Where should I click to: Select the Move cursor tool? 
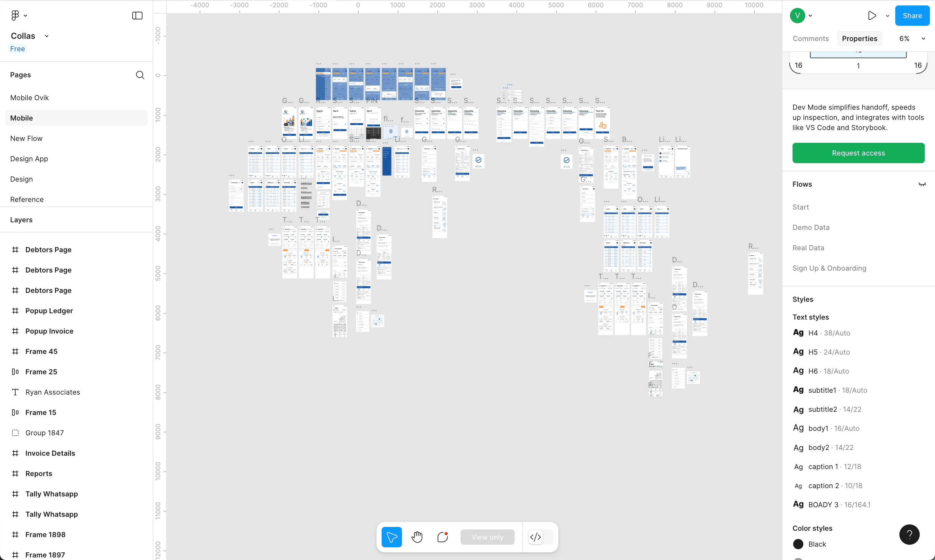[x=392, y=537]
